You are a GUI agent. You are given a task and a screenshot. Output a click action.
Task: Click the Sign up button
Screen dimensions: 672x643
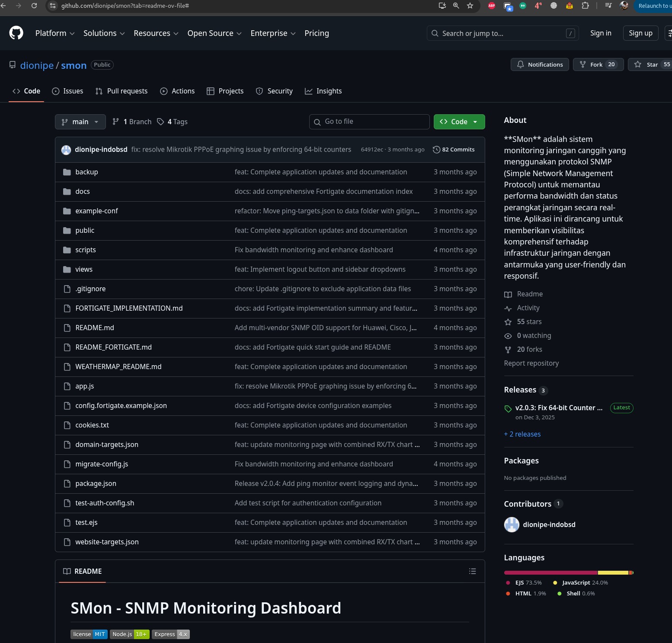(x=640, y=33)
